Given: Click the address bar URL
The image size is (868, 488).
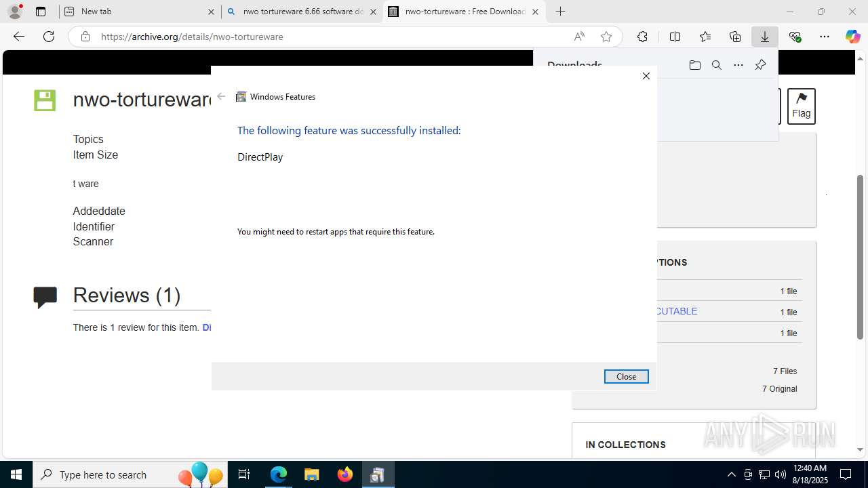Looking at the screenshot, I should [192, 37].
